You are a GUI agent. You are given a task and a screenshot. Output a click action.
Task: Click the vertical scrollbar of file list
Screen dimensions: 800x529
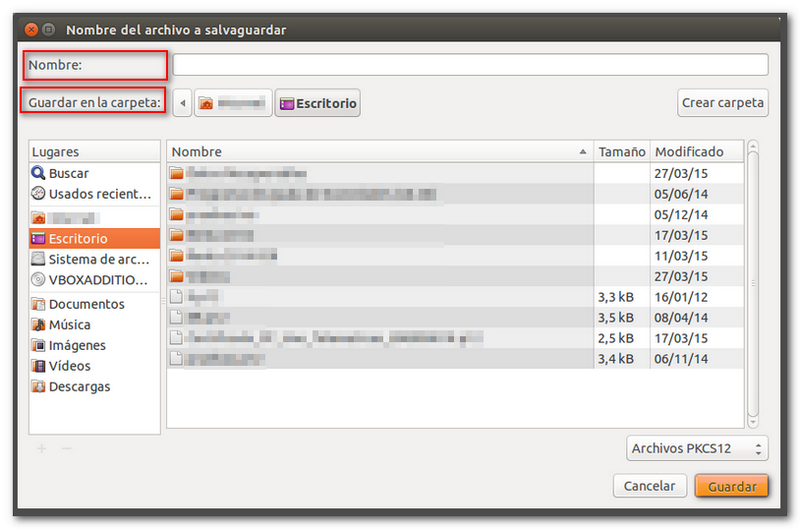tap(753, 270)
